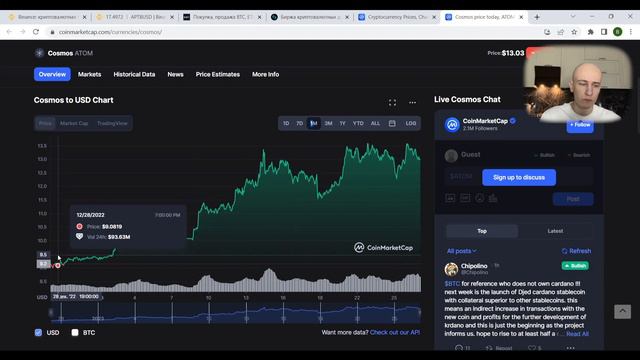Add a poll to the chat post
Screen dimensions: 640x360
pyautogui.click(x=493, y=198)
